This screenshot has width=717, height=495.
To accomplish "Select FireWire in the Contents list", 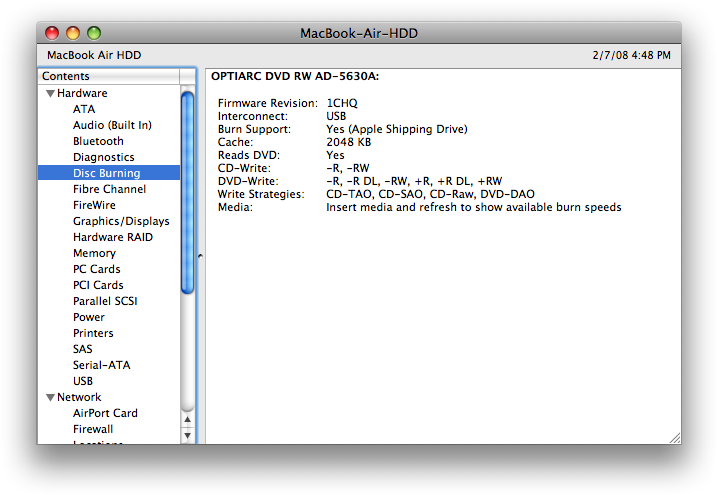I will [94, 205].
